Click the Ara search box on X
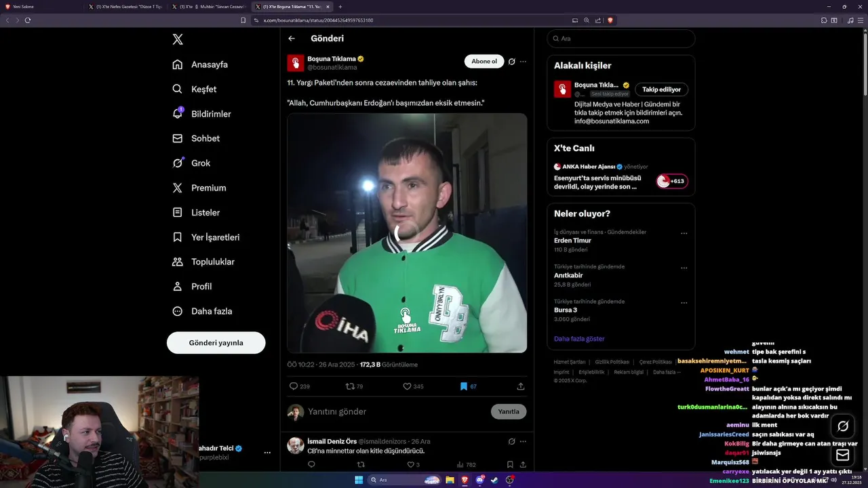Screen dimensions: 868x488 pos(620,39)
